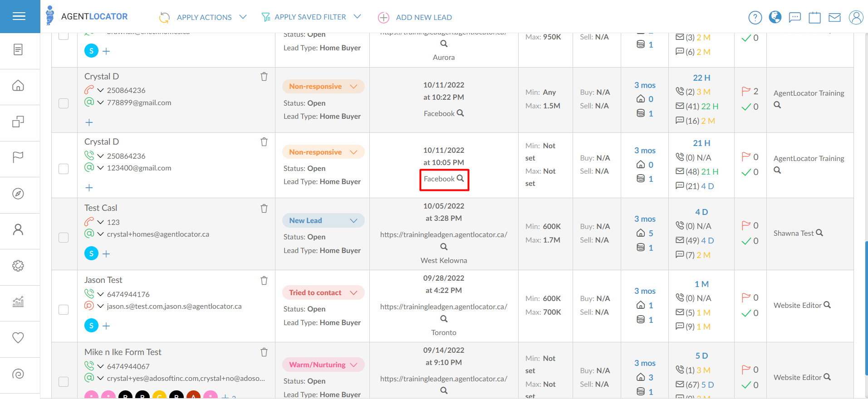Open the copy squares icon in sidebar
868x399 pixels.
[x=18, y=122]
